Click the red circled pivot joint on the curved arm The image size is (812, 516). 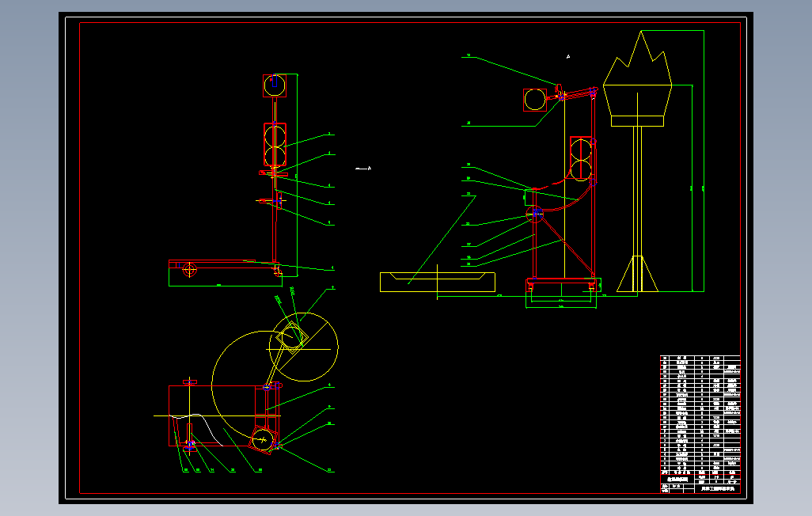tap(535, 214)
